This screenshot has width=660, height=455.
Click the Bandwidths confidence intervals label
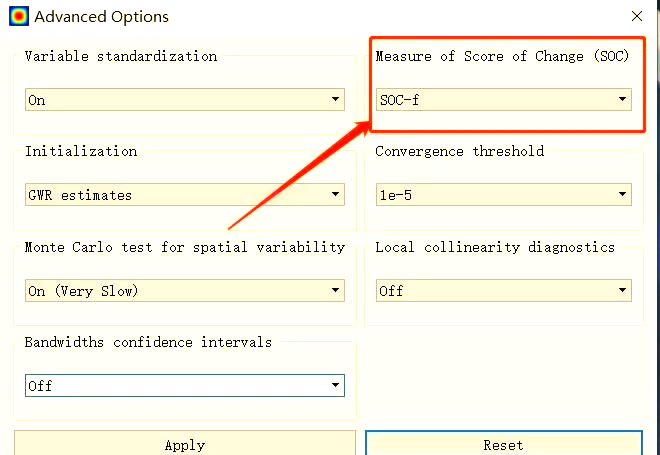[148, 342]
